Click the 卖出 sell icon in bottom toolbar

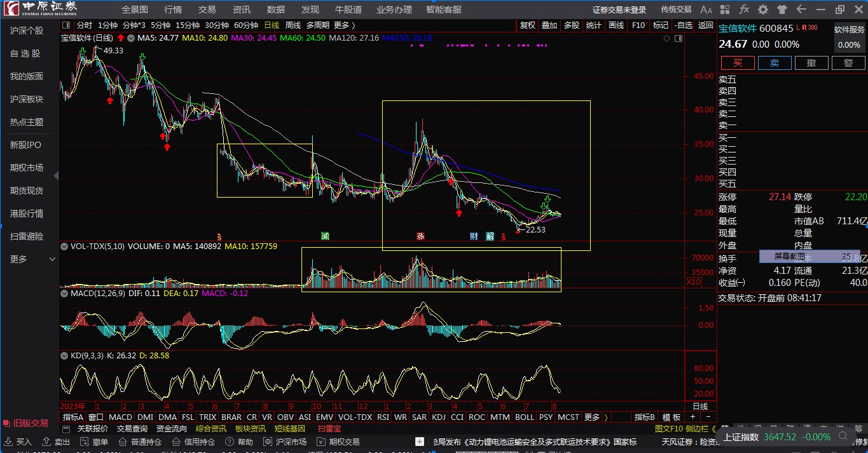click(x=47, y=442)
